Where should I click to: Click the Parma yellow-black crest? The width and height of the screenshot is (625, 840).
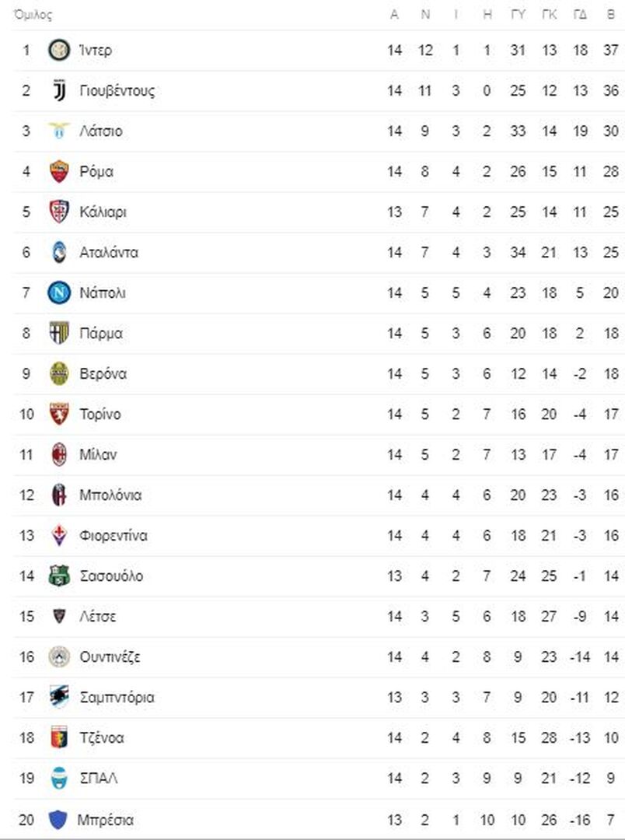click(x=59, y=334)
